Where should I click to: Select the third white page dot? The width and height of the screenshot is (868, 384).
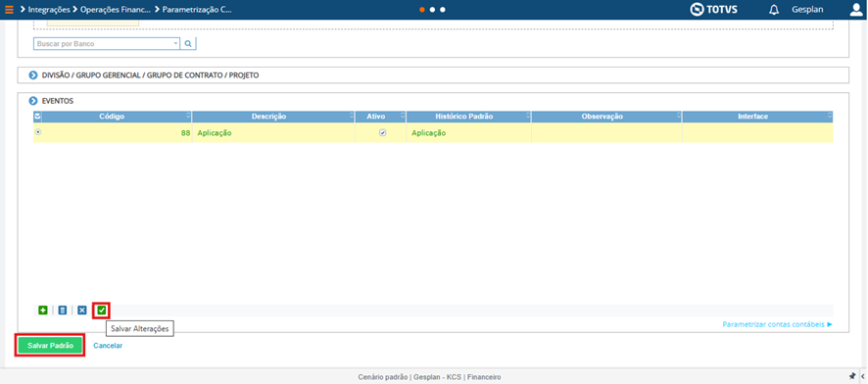click(x=443, y=10)
